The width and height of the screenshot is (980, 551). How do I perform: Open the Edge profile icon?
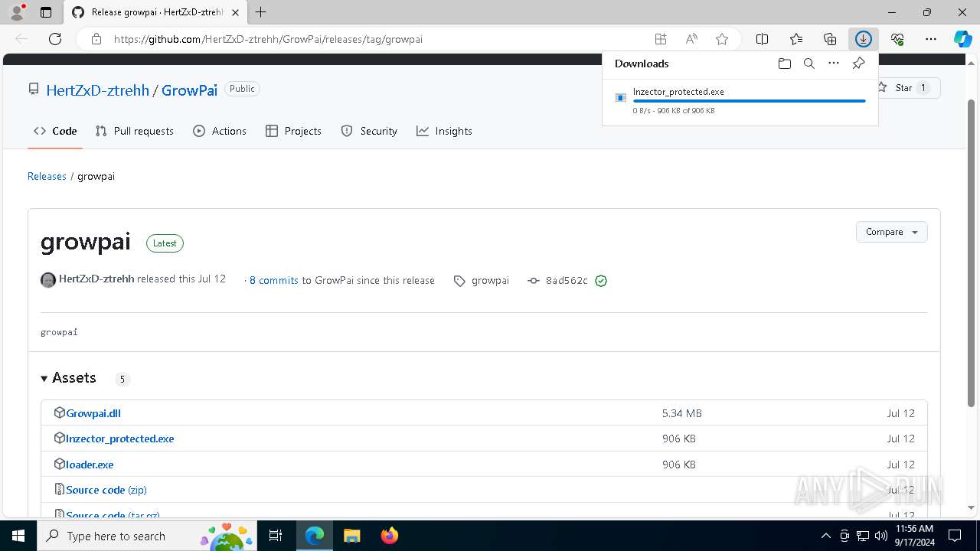17,12
